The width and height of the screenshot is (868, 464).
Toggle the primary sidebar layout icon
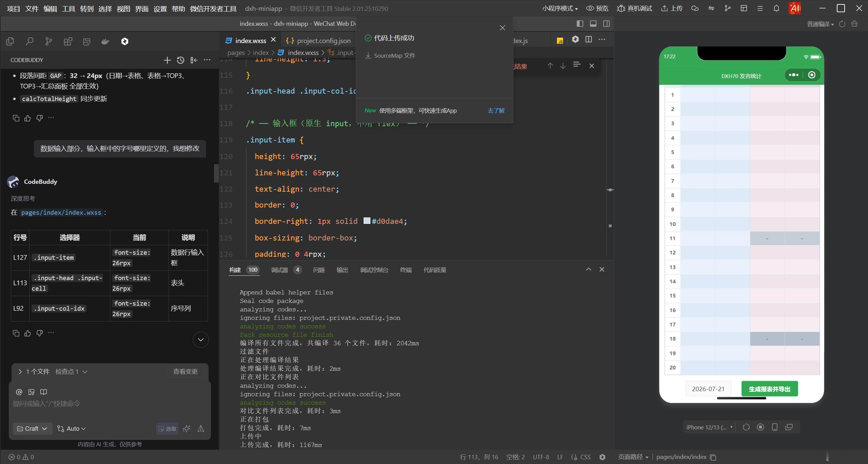click(x=580, y=23)
